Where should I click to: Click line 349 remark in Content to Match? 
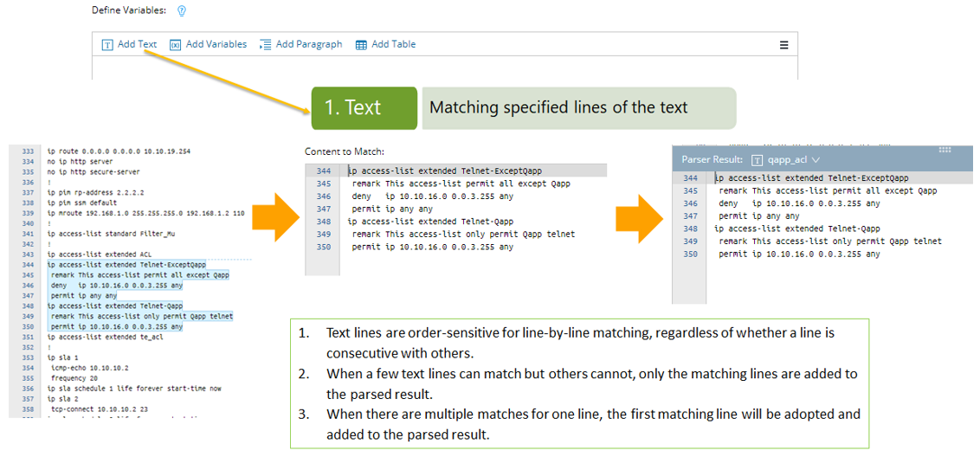coord(463,234)
